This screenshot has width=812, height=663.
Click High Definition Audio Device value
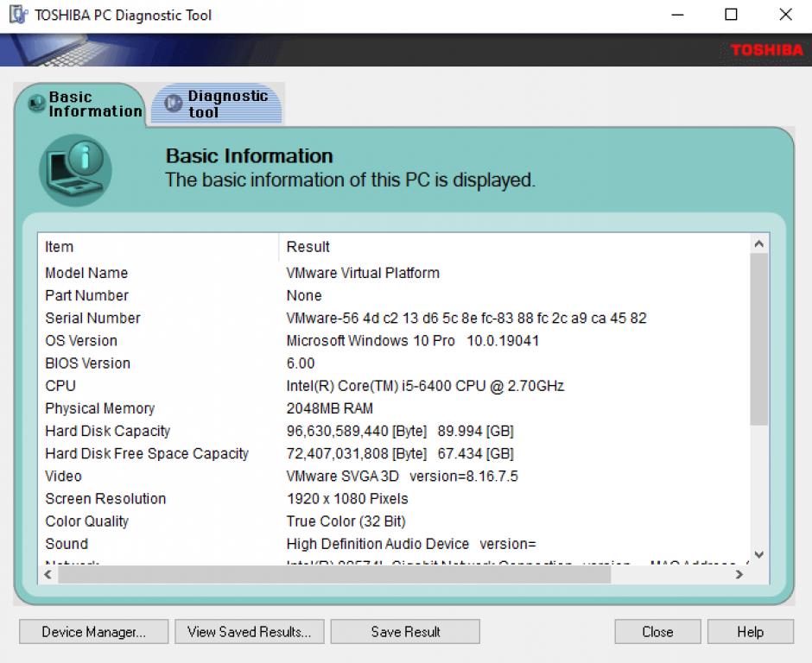pyautogui.click(x=411, y=544)
